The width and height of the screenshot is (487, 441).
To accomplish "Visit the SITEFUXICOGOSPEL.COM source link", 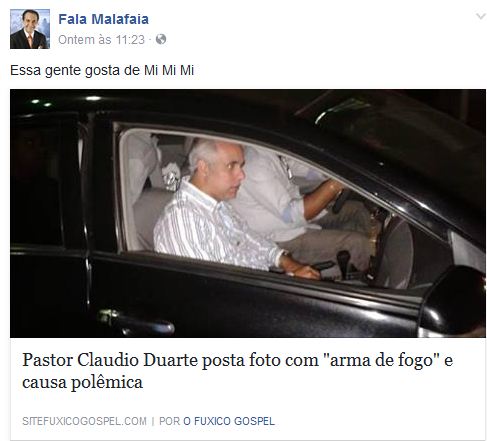I will 84,421.
